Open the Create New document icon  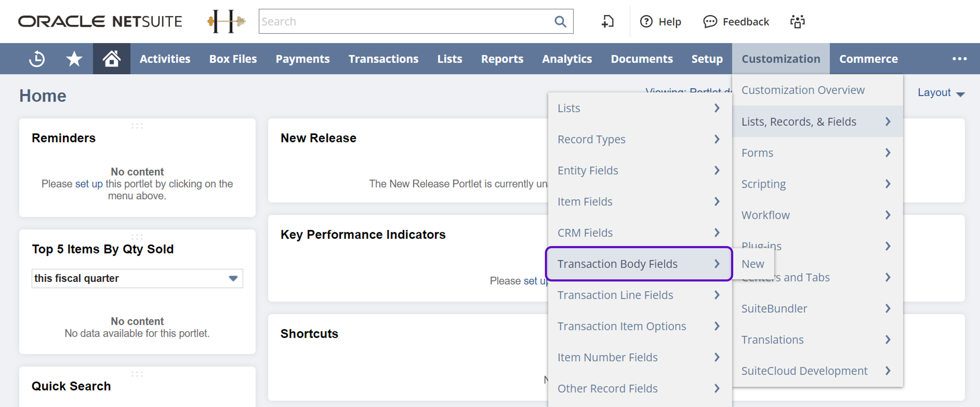[x=608, y=22]
